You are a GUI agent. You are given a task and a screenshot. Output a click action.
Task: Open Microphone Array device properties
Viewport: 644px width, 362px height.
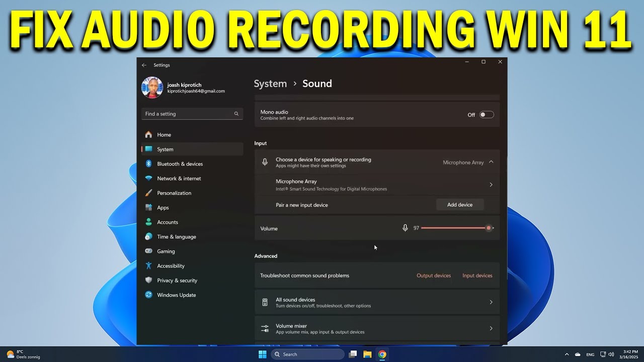tap(377, 185)
